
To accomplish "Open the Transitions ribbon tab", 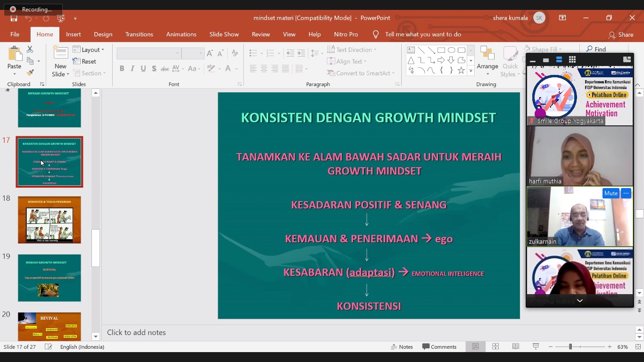I will click(139, 34).
